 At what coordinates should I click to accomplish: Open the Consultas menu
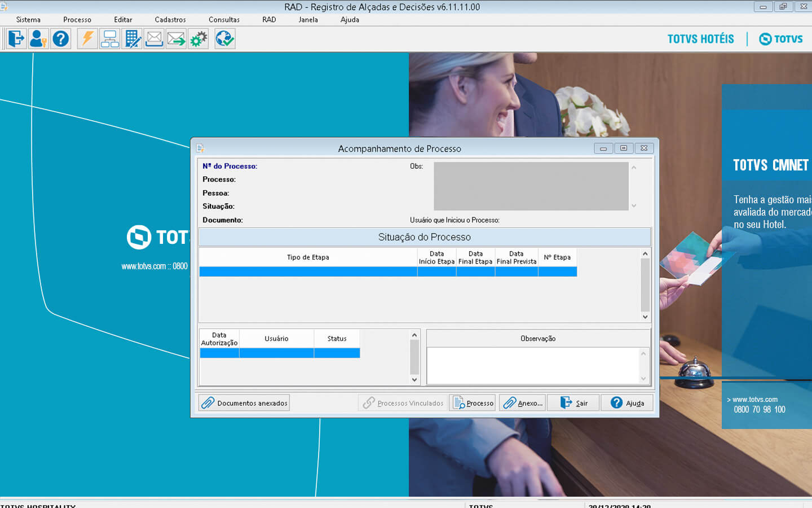pos(224,20)
